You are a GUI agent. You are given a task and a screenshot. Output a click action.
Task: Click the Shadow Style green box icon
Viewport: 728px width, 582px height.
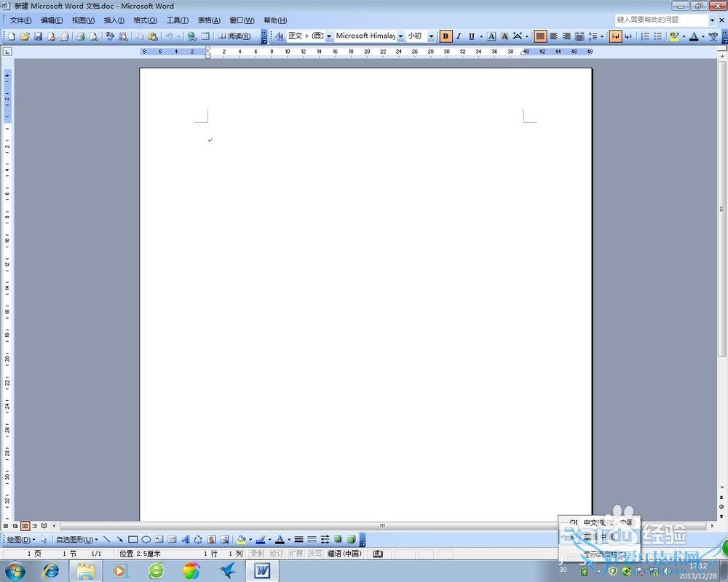(x=338, y=539)
